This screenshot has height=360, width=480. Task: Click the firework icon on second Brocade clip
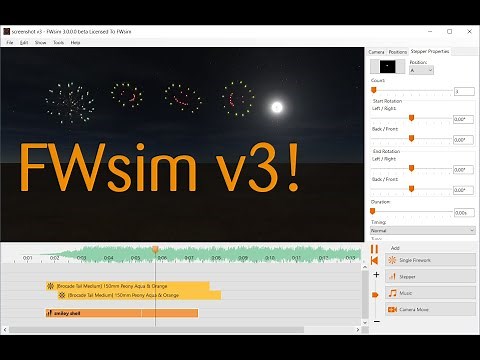tap(62, 295)
